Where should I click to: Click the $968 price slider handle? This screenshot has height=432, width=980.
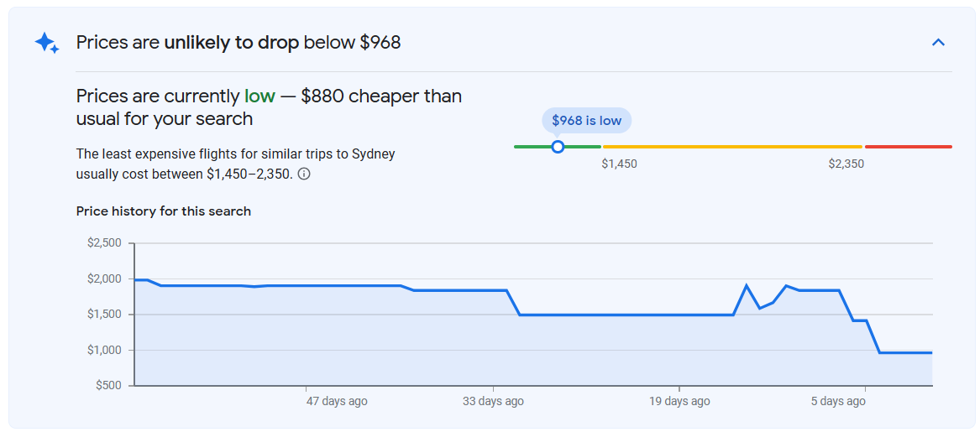558,147
